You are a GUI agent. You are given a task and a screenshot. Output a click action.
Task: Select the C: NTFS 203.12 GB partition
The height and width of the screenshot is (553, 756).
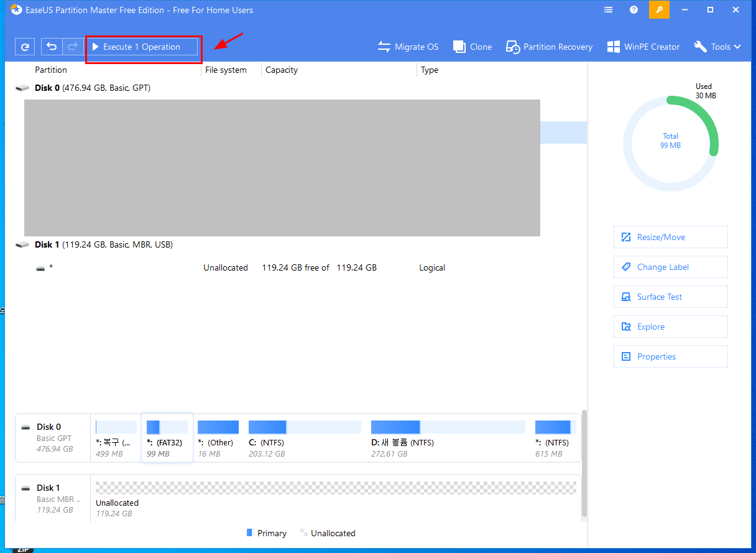coord(305,439)
